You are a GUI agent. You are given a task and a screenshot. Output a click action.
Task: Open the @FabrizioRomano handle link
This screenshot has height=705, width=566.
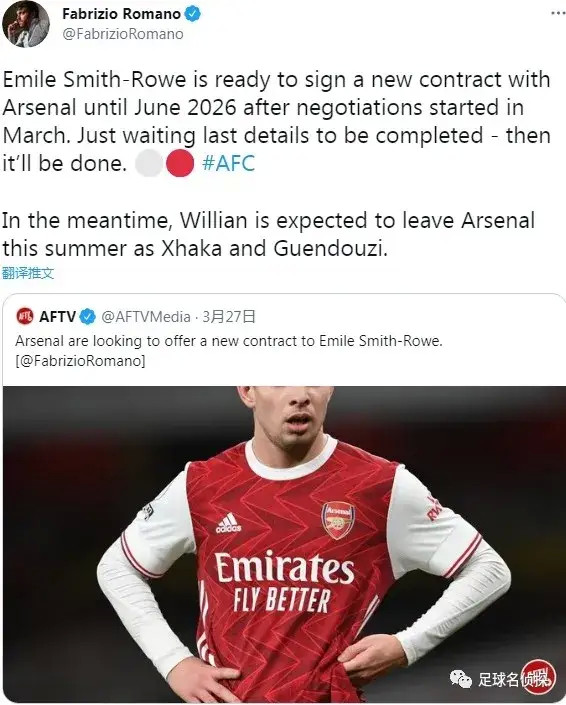click(x=123, y=34)
